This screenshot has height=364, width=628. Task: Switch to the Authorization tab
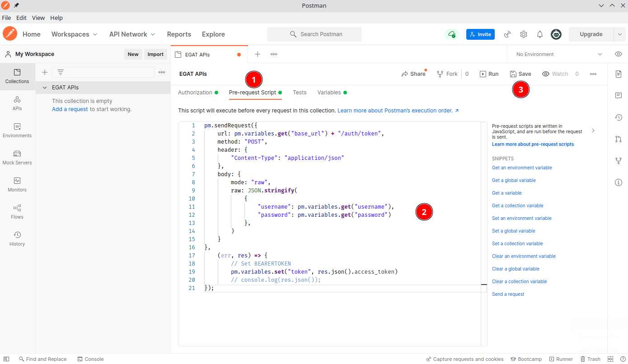[x=198, y=93]
